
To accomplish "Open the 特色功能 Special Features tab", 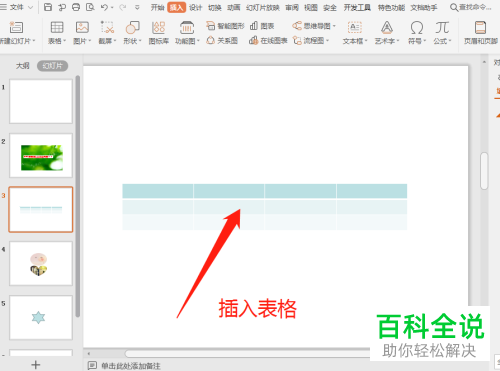I will pos(391,7).
